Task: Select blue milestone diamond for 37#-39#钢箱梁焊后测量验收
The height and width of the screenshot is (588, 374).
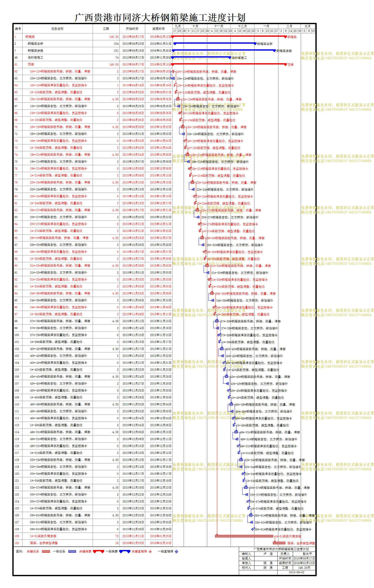Action: [x=219, y=335]
